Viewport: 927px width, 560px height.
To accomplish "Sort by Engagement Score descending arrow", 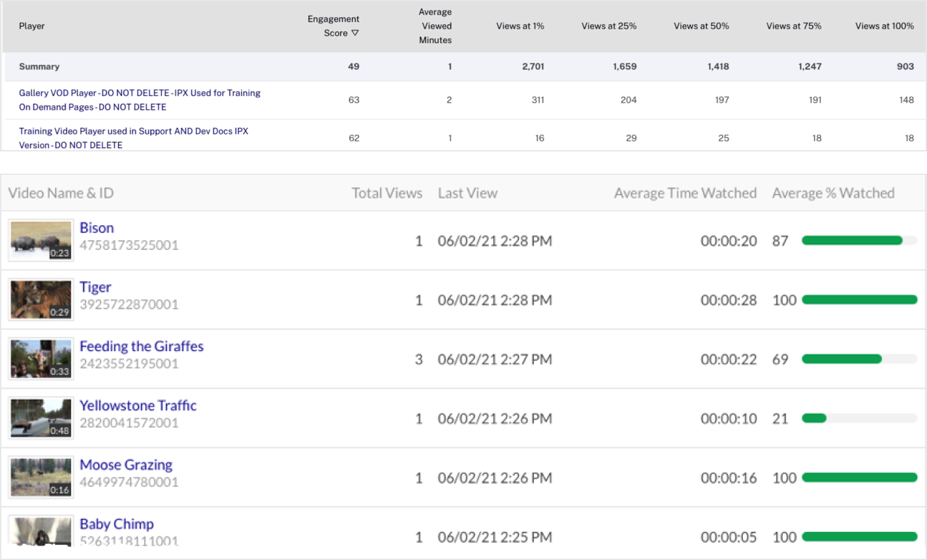I will click(355, 33).
